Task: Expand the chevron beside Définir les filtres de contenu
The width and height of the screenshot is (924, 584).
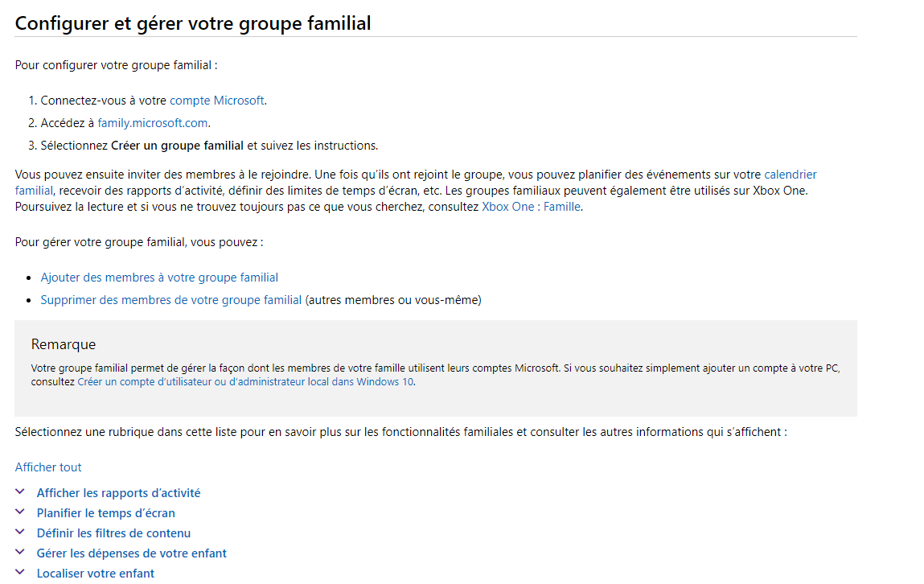Action: [x=20, y=532]
